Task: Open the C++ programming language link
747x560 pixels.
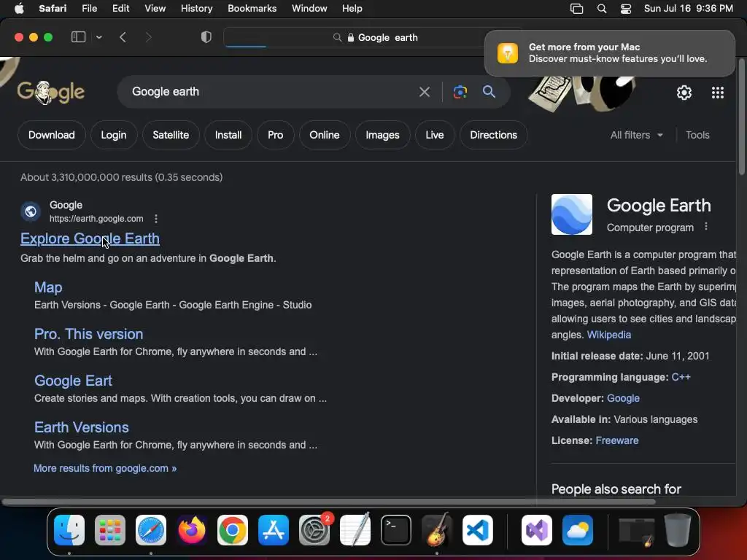Action: (681, 377)
